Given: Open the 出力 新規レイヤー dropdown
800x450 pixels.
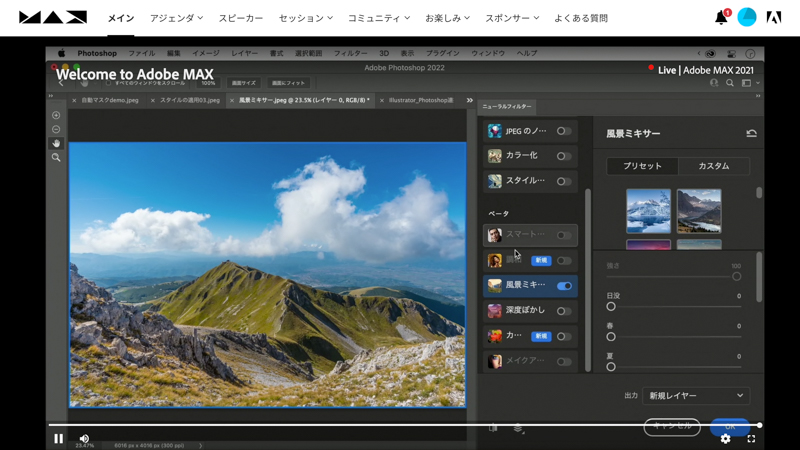Looking at the screenshot, I should [696, 395].
